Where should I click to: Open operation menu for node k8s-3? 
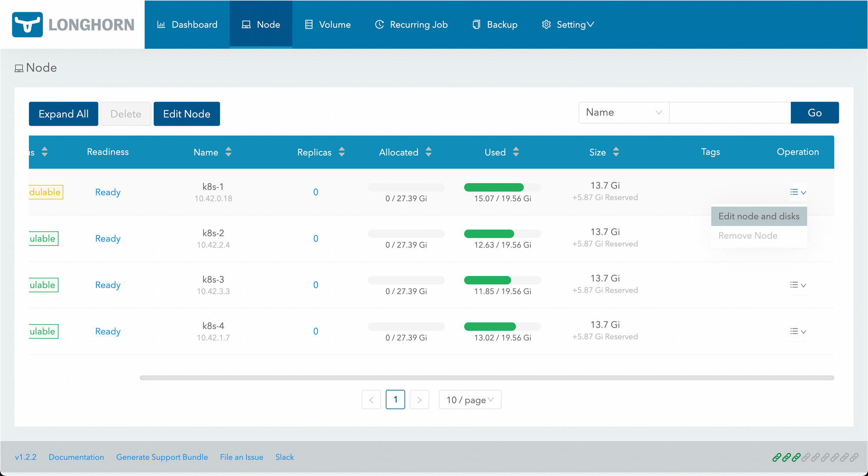pos(798,285)
